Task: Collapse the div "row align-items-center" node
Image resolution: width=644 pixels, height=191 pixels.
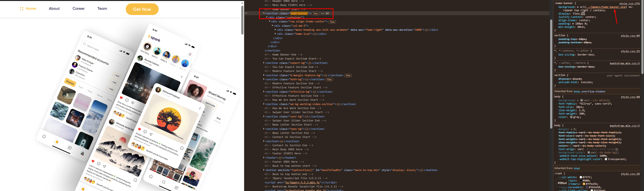Action: (270, 21)
